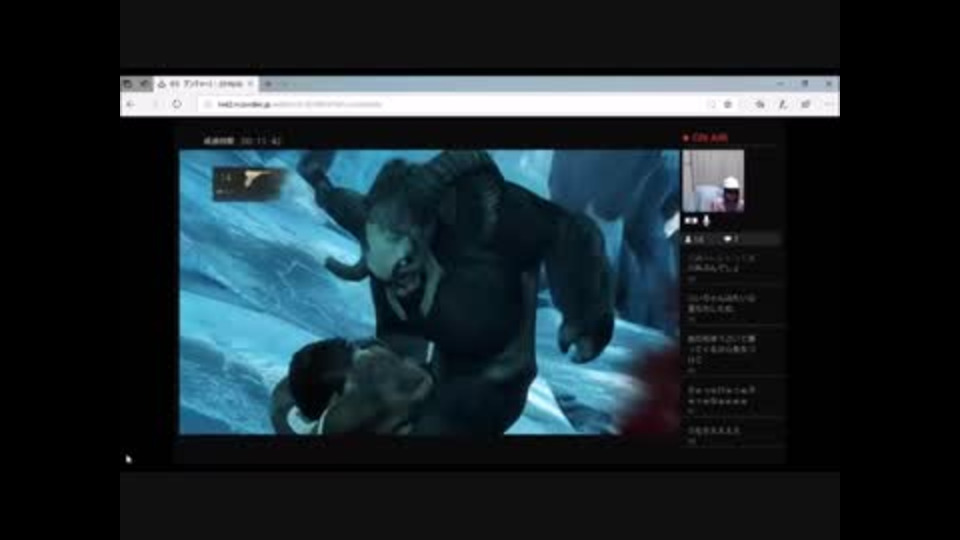960x540 pixels.
Task: Click the web notes pen icon
Action: (x=783, y=105)
